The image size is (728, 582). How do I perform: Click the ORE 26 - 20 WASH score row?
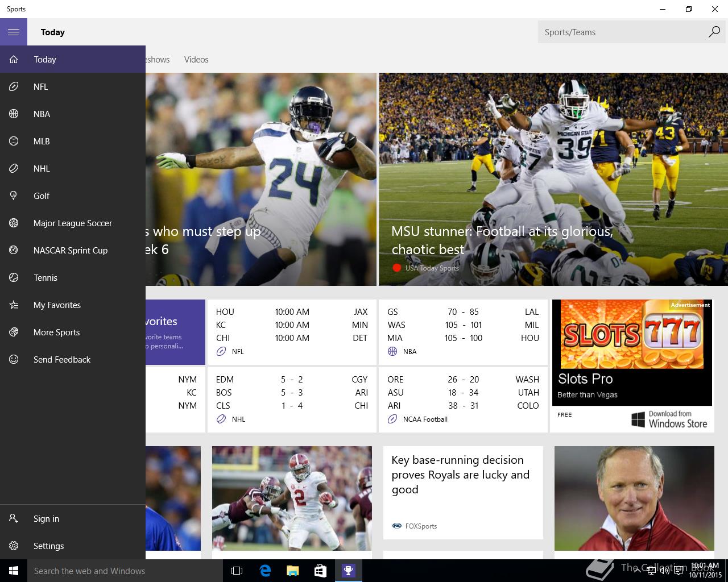(463, 380)
